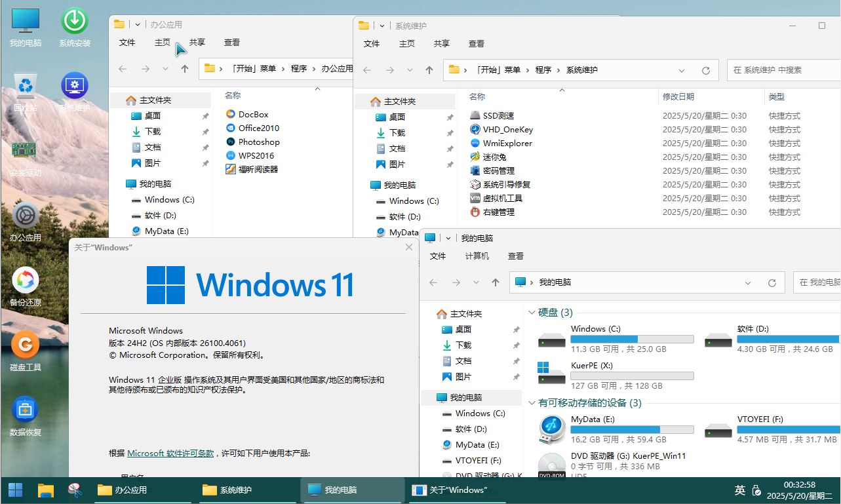The image size is (841, 504).
Task: Open address history dropdown in 我的电脑 window
Action: pyautogui.click(x=748, y=282)
